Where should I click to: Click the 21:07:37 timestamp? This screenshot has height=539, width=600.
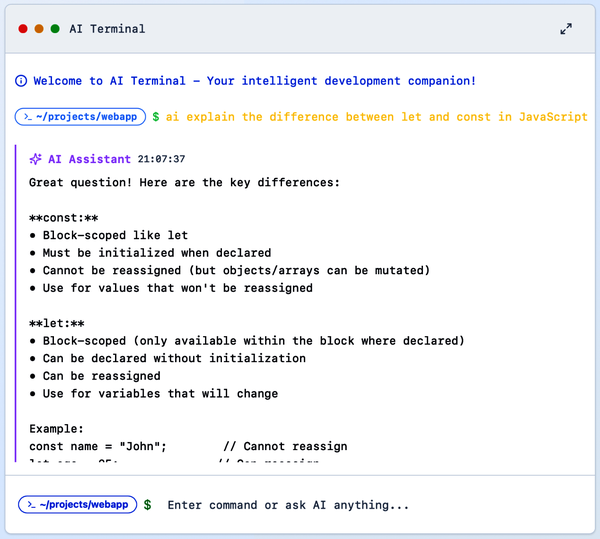coord(161,159)
